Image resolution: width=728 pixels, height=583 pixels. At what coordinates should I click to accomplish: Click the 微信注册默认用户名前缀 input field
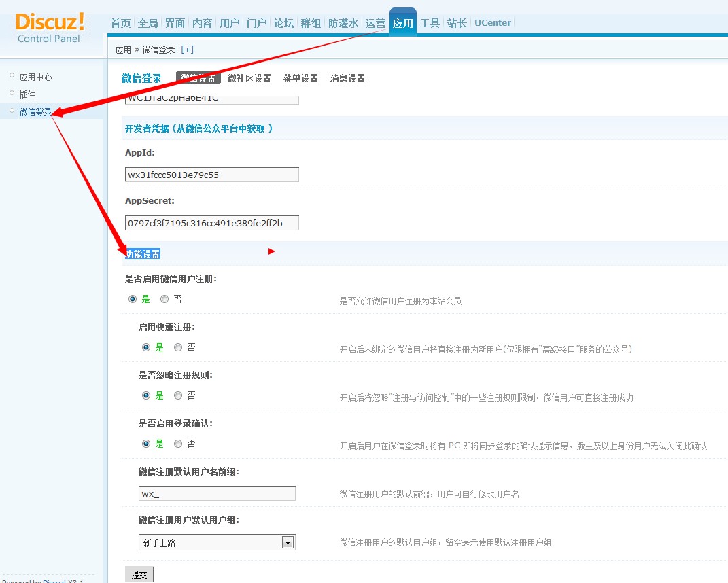(x=217, y=493)
